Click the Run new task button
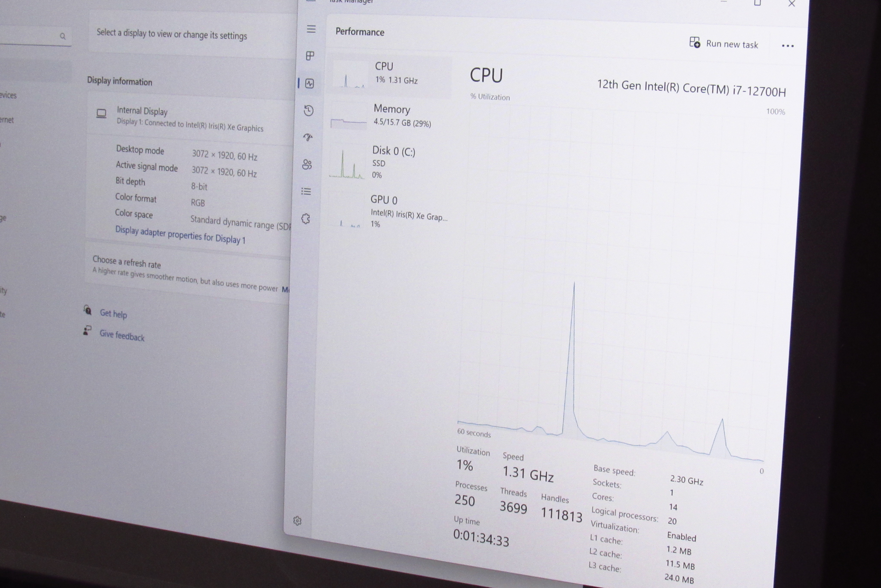This screenshot has width=881, height=588. coord(724,43)
